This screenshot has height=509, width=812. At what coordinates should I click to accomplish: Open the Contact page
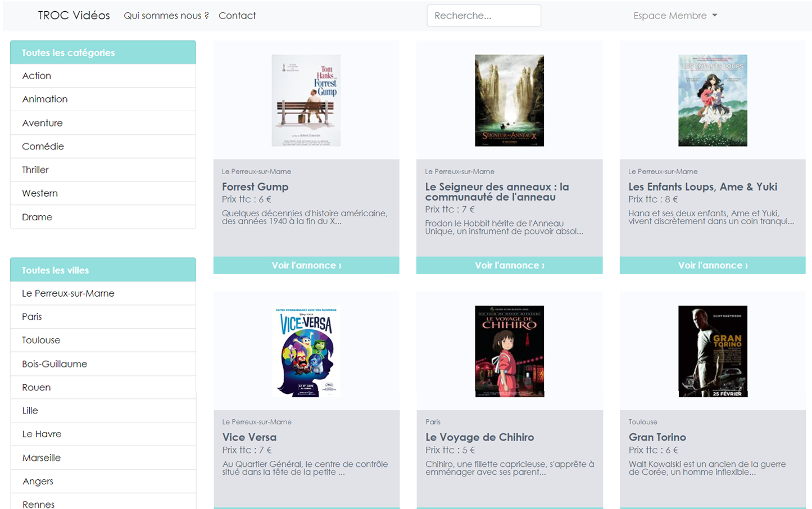(237, 16)
